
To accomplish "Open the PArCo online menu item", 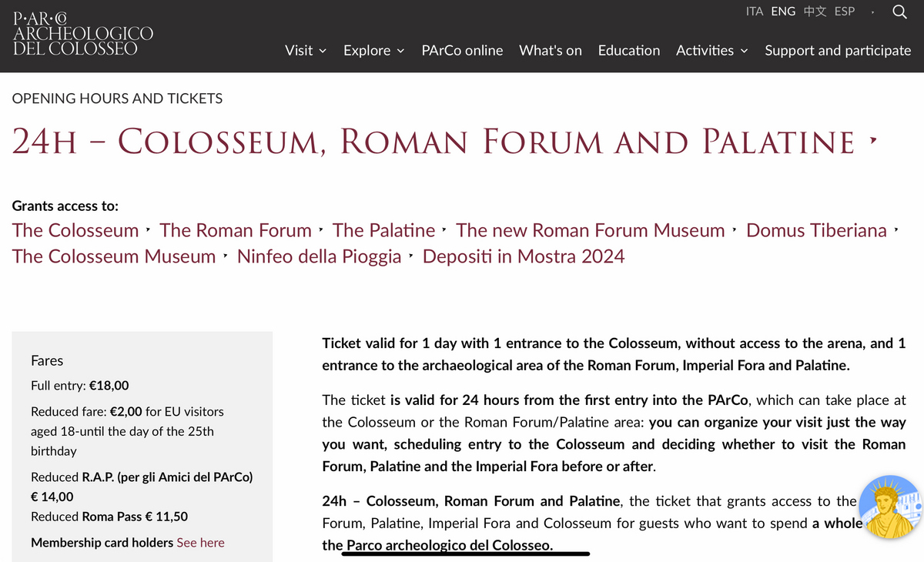I will click(x=462, y=50).
